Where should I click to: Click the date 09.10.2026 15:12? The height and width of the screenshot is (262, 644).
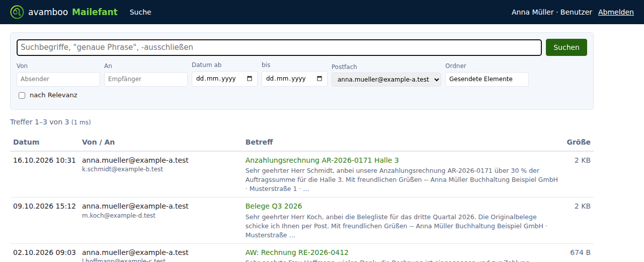click(44, 206)
